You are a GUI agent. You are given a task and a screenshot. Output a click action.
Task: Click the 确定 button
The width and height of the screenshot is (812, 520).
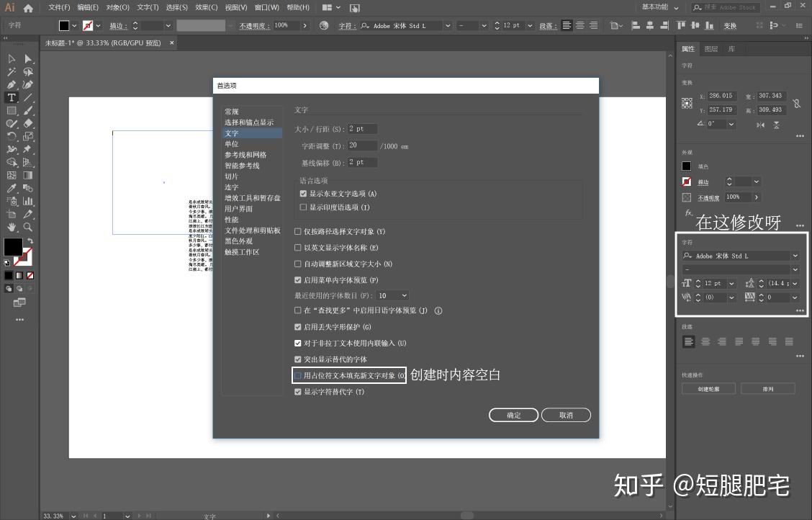(514, 415)
